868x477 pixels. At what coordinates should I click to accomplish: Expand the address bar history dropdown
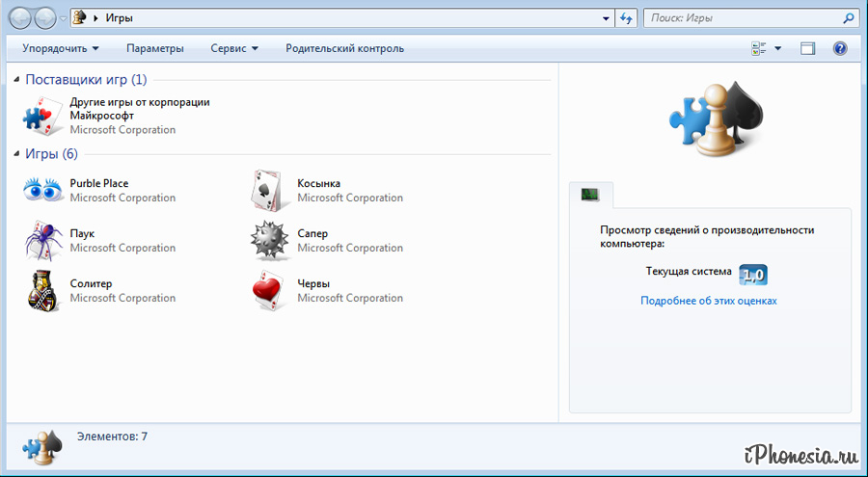[607, 18]
